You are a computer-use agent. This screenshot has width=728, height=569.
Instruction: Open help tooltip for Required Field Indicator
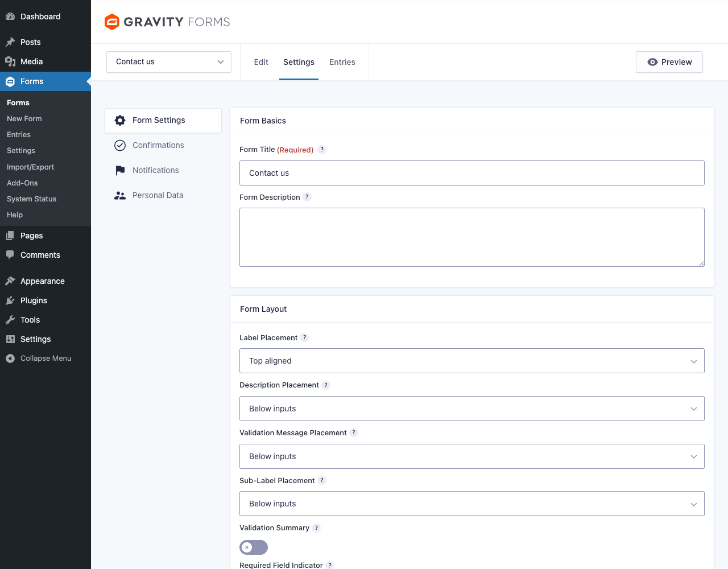point(330,565)
